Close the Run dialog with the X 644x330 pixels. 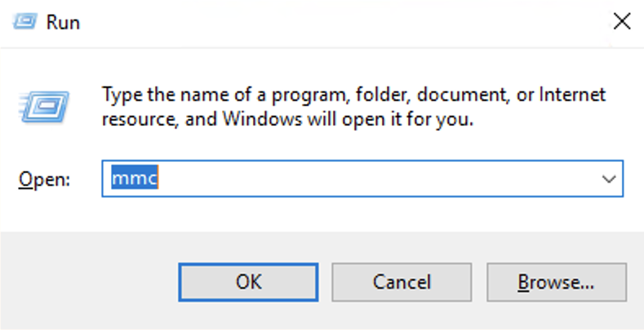click(622, 21)
